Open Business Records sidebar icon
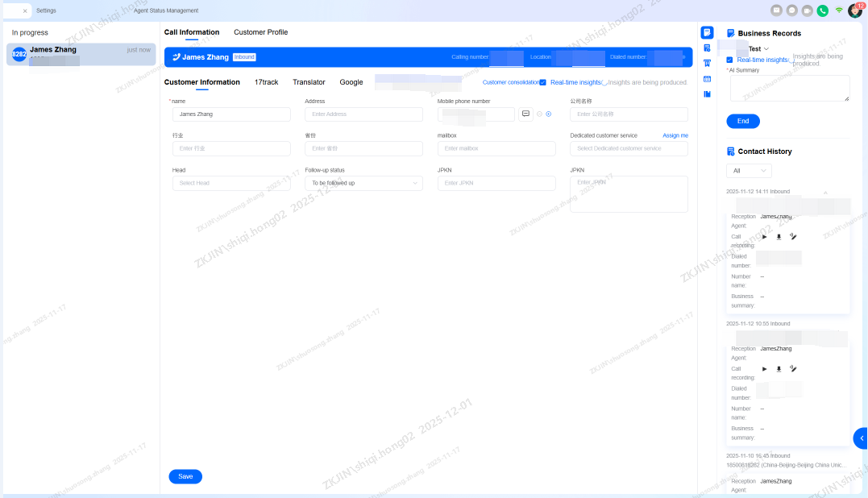Image resolution: width=868 pixels, height=498 pixels. pyautogui.click(x=707, y=33)
